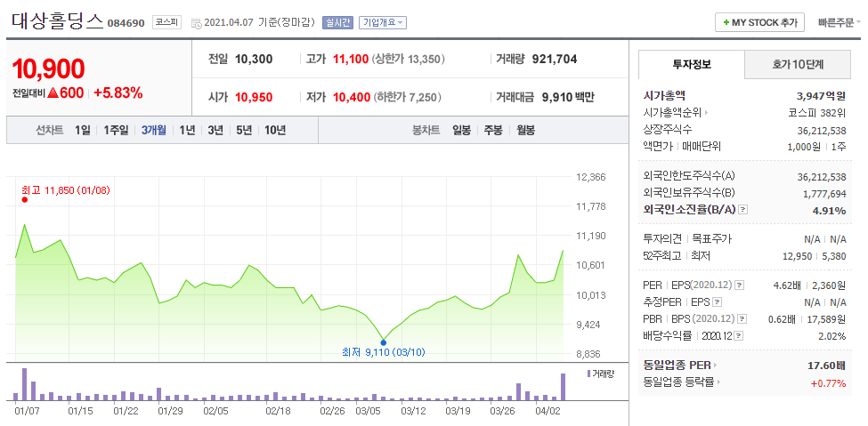
Task: Click the 고가 11,100 value
Action: [x=351, y=60]
